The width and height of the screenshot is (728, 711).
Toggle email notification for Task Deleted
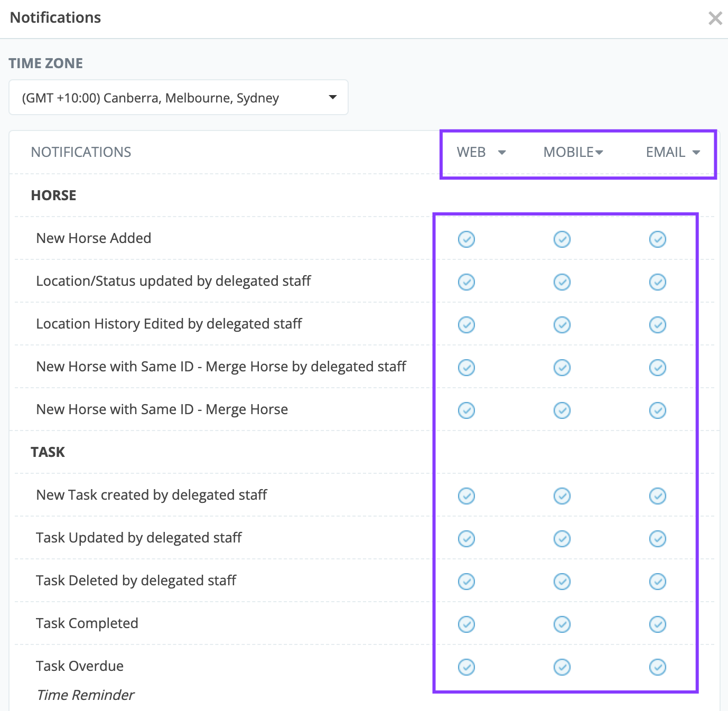pos(657,582)
